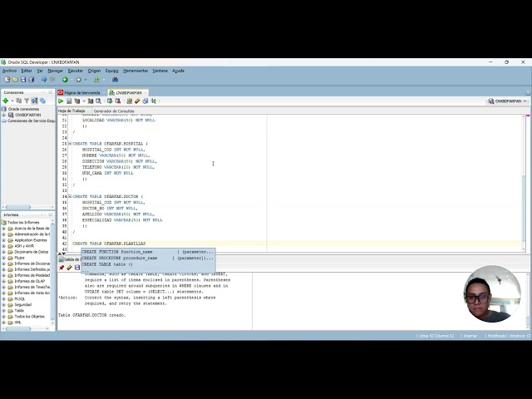Click the Refresh connections icon
532x399 pixels.
click(x=19, y=101)
